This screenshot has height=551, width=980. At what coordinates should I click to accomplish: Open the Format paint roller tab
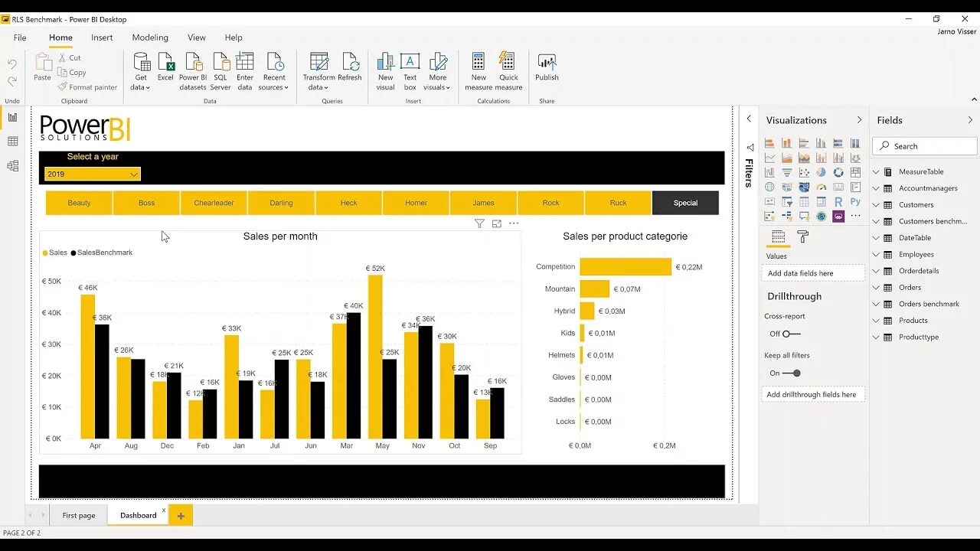point(802,236)
